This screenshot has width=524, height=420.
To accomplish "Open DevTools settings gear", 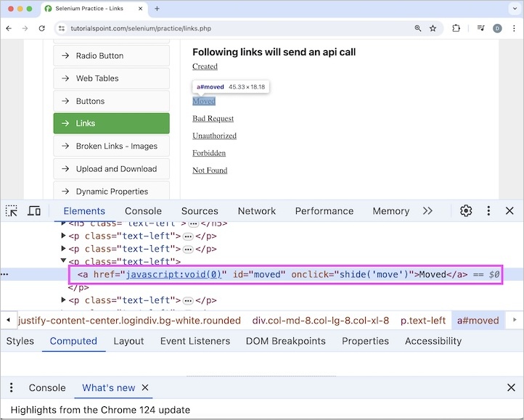I will tap(466, 211).
